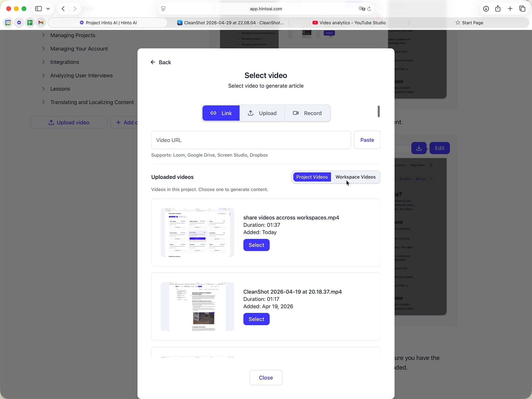Image resolution: width=532 pixels, height=399 pixels.
Task: Expand the Lessons section chevron
Action: coord(43,89)
